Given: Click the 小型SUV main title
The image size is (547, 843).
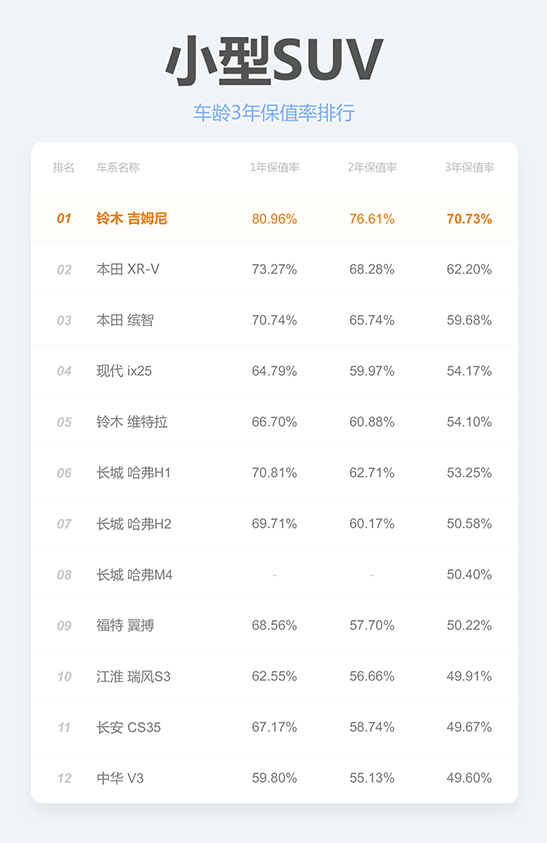Looking at the screenshot, I should tap(274, 59).
